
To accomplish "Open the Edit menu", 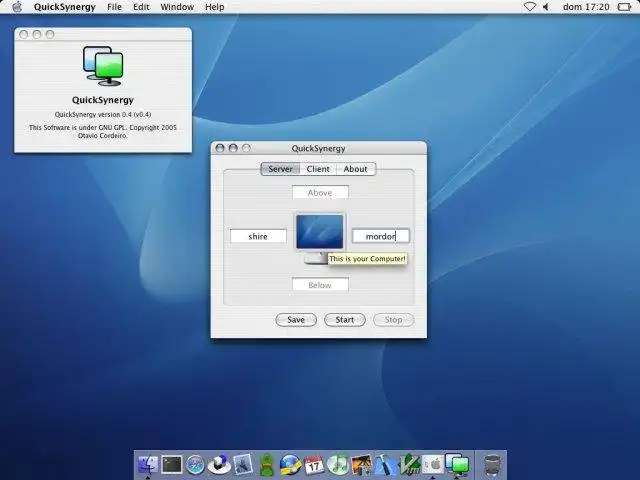I will pos(141,7).
